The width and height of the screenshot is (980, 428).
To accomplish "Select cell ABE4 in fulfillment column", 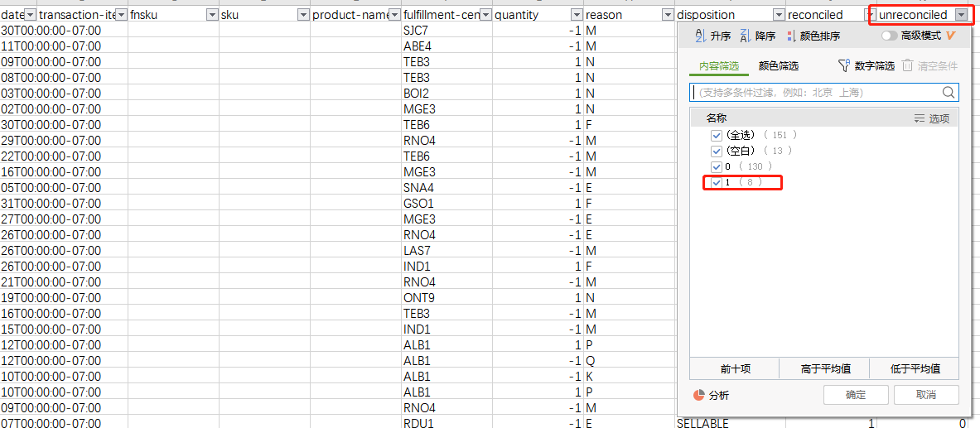I will coord(447,46).
